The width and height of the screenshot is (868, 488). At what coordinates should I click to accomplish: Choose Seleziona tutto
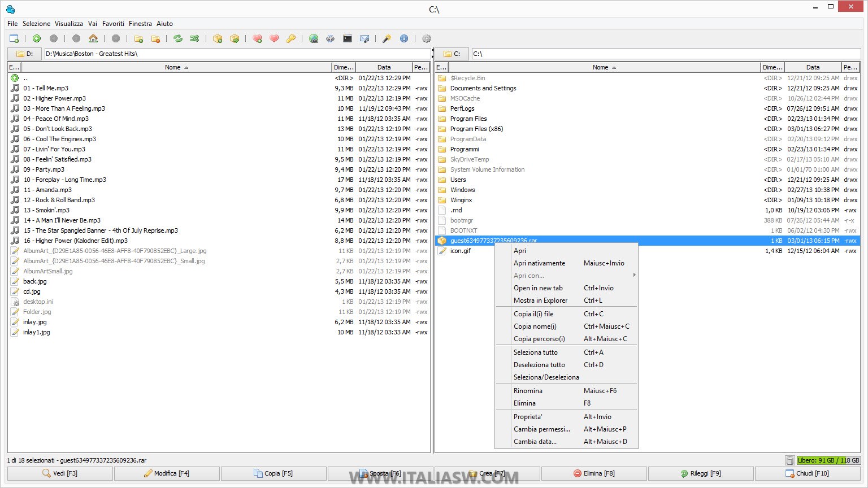point(566,352)
